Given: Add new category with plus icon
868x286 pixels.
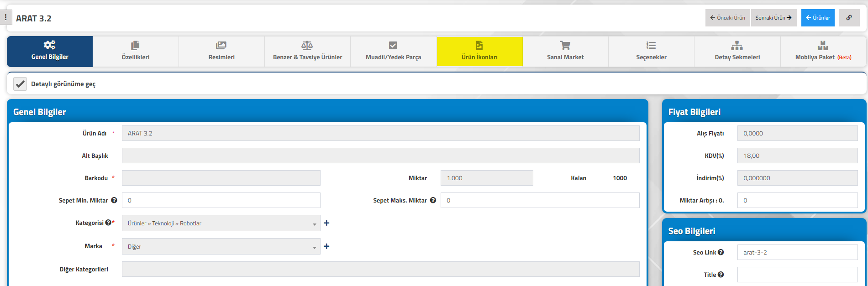Looking at the screenshot, I should [x=326, y=223].
